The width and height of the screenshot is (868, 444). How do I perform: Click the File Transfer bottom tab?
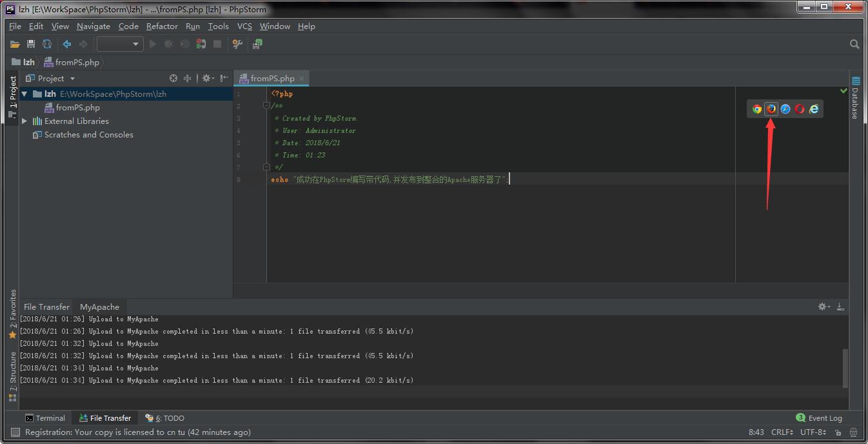(x=105, y=418)
